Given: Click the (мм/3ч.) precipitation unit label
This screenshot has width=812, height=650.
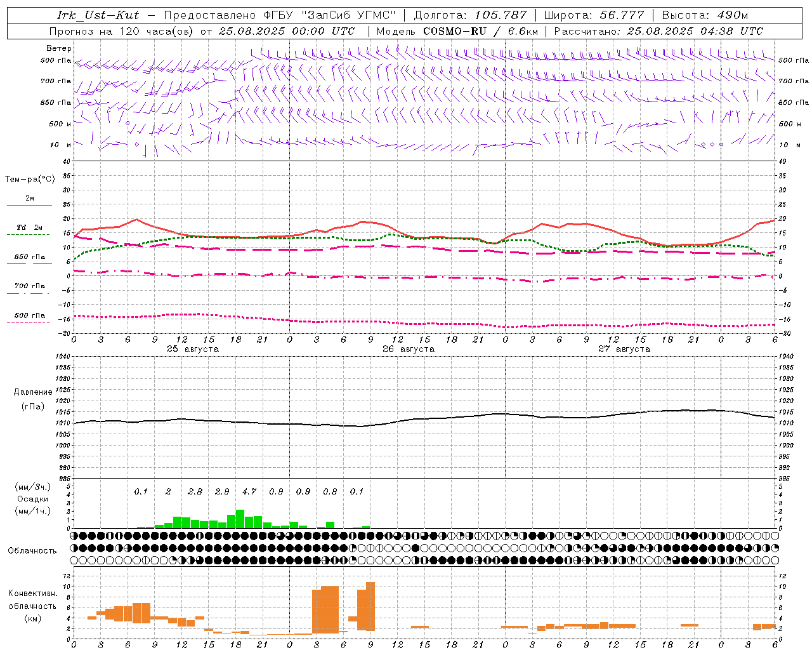Looking at the screenshot, I should pyautogui.click(x=33, y=487).
